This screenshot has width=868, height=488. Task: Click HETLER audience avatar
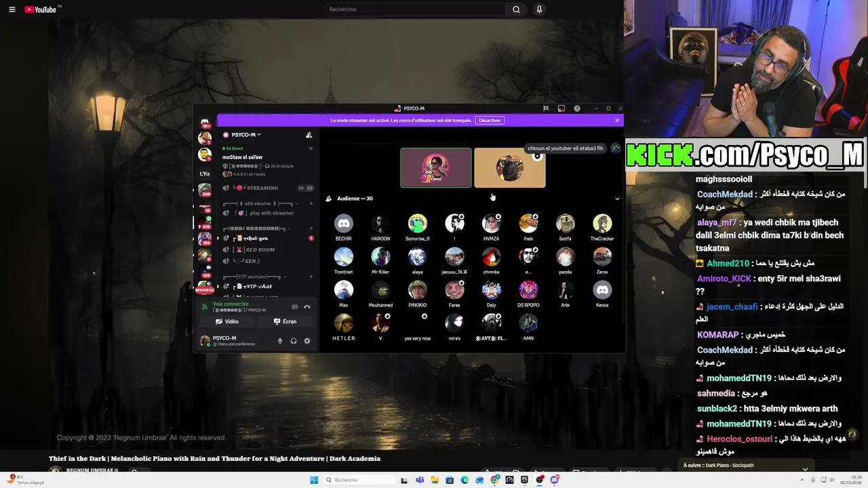[x=344, y=323]
